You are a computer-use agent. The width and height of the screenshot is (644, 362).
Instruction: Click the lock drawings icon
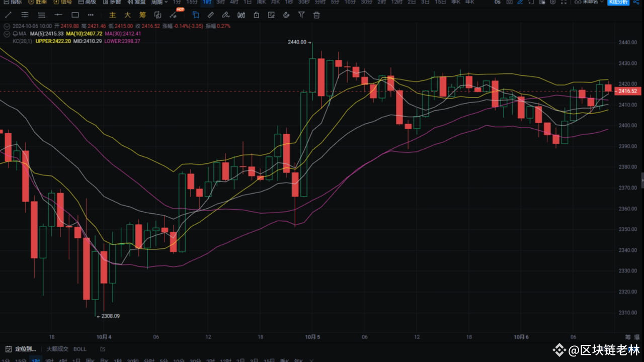click(256, 15)
